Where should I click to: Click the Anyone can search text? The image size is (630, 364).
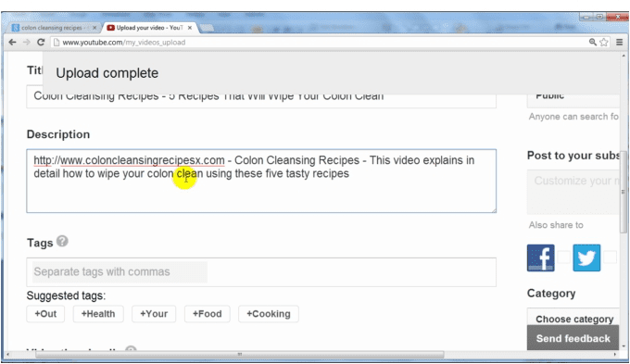tap(573, 117)
